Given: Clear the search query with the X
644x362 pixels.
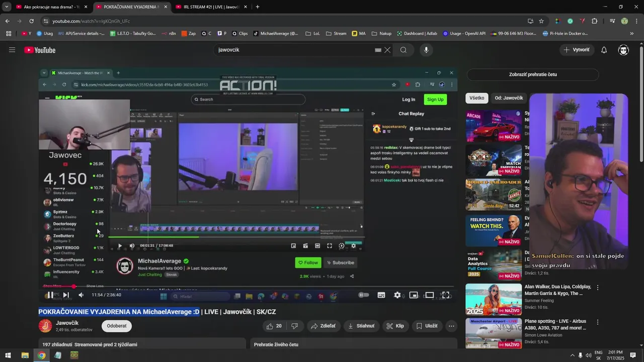Looking at the screenshot, I should [x=387, y=50].
